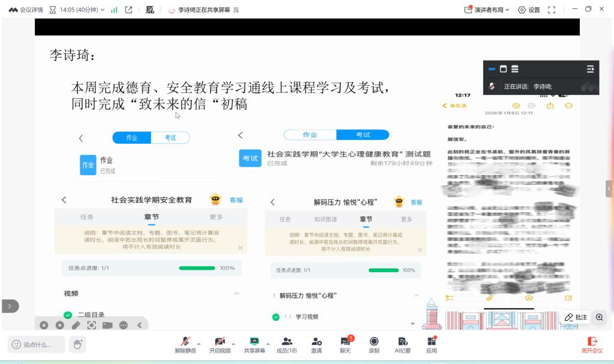
Task: Click the 离开会议 leave meeting button
Action: [x=592, y=344]
